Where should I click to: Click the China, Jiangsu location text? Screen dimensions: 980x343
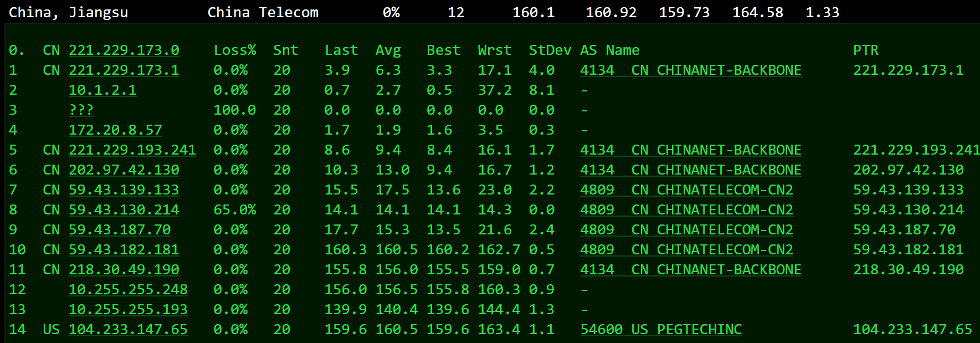click(69, 13)
